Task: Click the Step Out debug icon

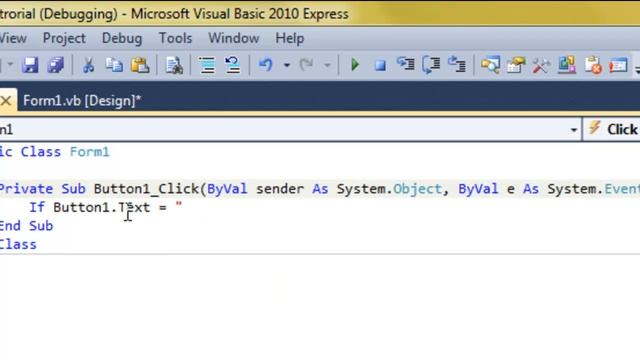Action: (x=457, y=64)
